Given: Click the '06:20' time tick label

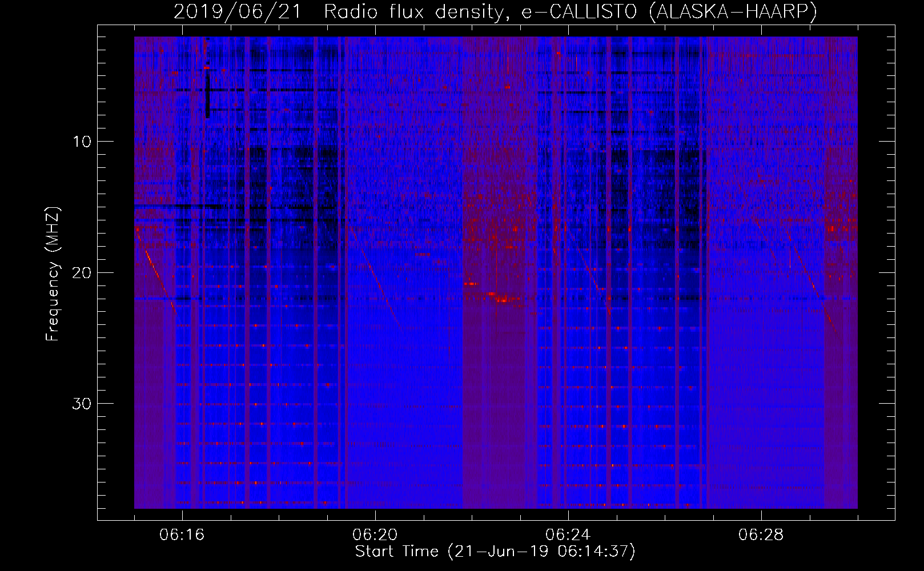Looking at the screenshot, I should (x=375, y=535).
